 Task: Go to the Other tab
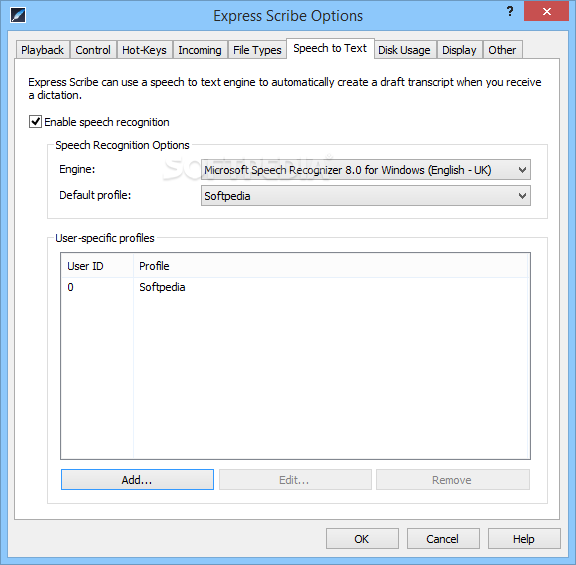coord(502,50)
